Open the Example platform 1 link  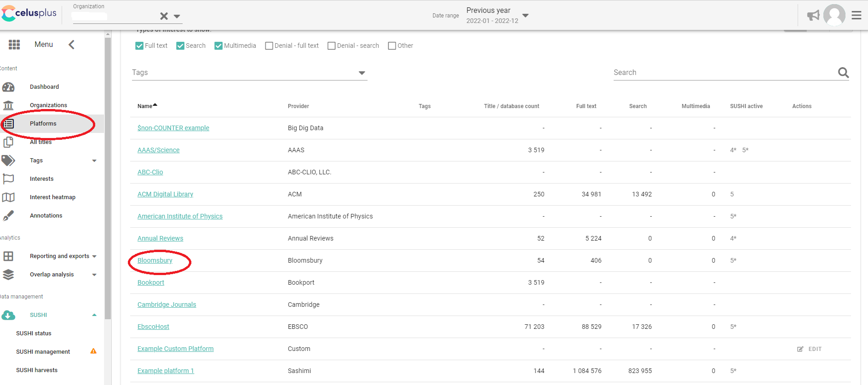click(x=166, y=371)
